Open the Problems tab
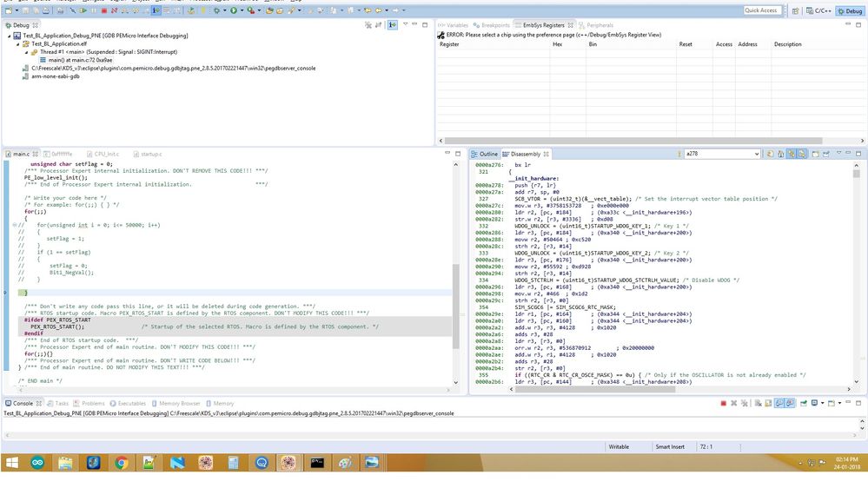 (x=89, y=404)
